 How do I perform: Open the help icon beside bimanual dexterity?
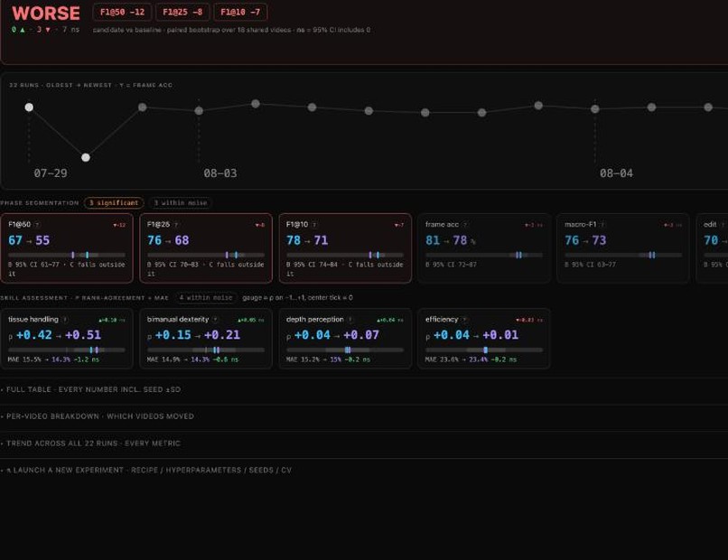[215, 320]
